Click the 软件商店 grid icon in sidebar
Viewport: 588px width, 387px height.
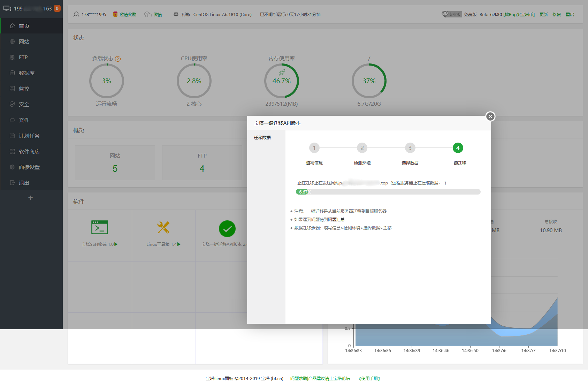12,151
